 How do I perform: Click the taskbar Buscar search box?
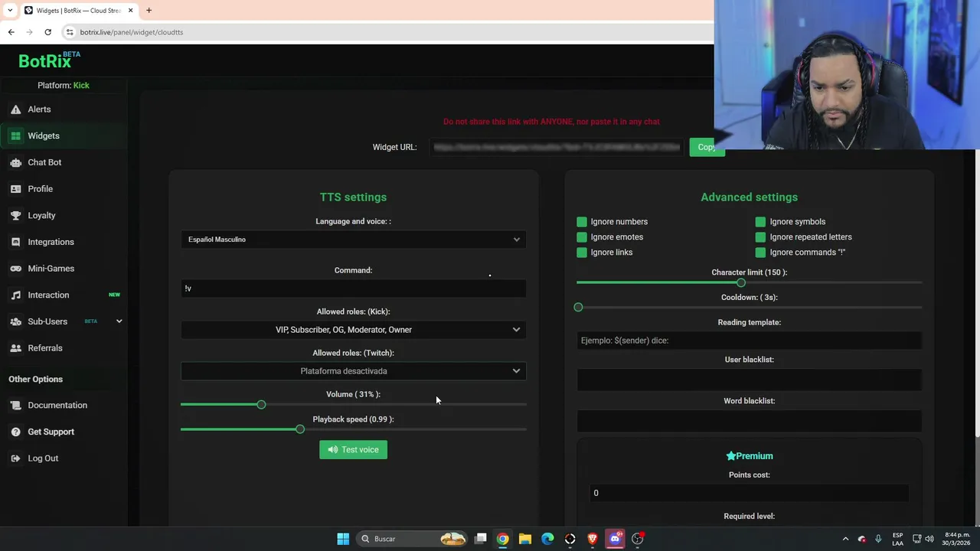pos(412,539)
